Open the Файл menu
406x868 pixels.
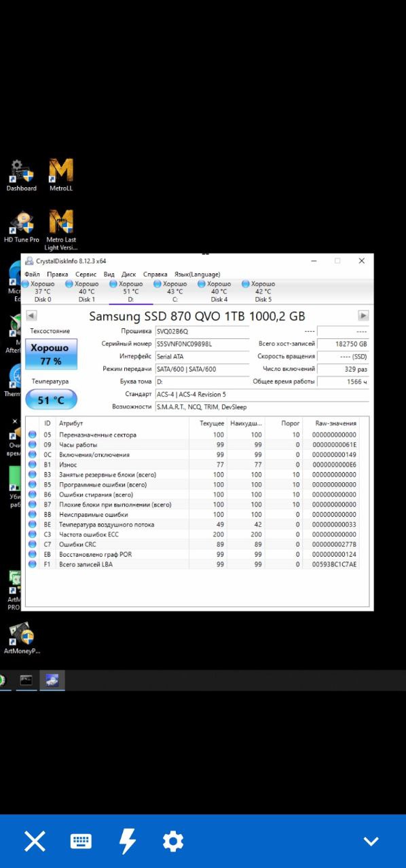[x=32, y=275]
